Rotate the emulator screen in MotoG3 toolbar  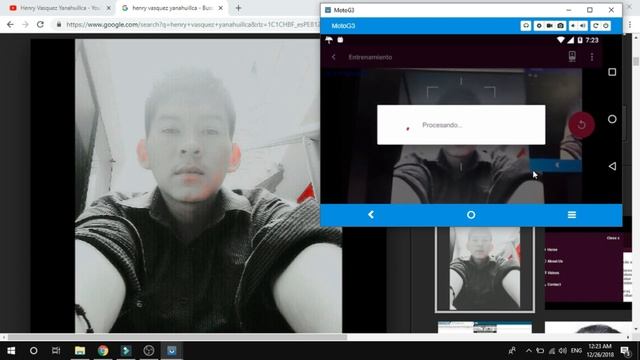click(x=596, y=26)
